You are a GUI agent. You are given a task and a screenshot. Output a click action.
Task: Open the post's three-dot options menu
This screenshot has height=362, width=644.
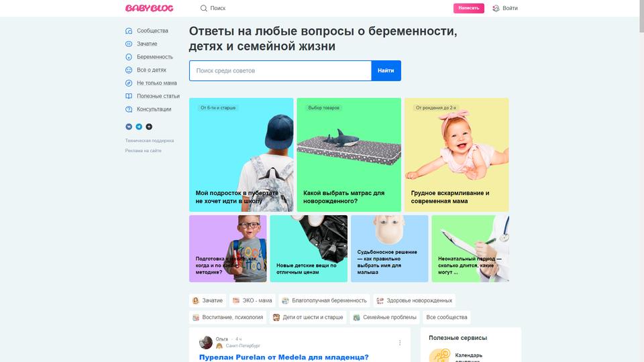(x=400, y=343)
